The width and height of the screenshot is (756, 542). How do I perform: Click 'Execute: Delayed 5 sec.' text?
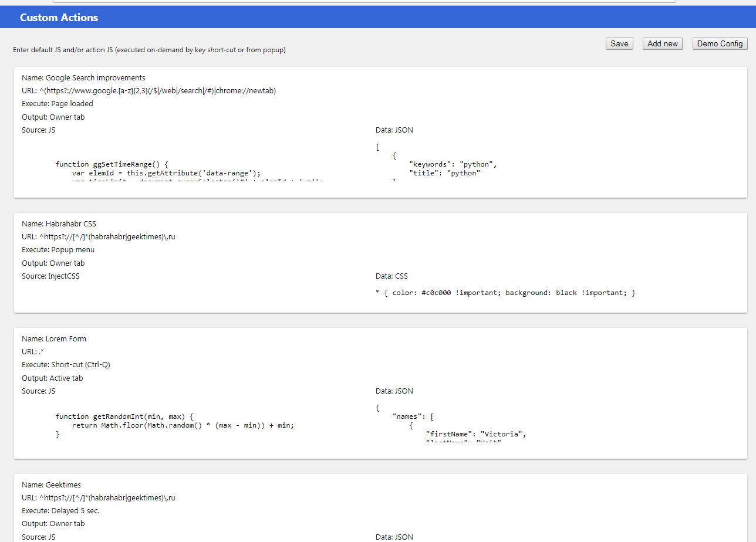point(60,511)
